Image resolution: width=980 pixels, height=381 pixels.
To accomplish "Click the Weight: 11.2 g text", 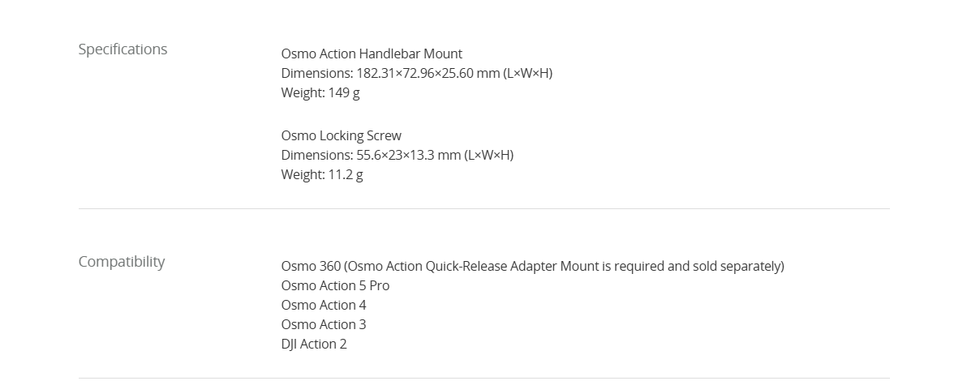I will [x=322, y=174].
